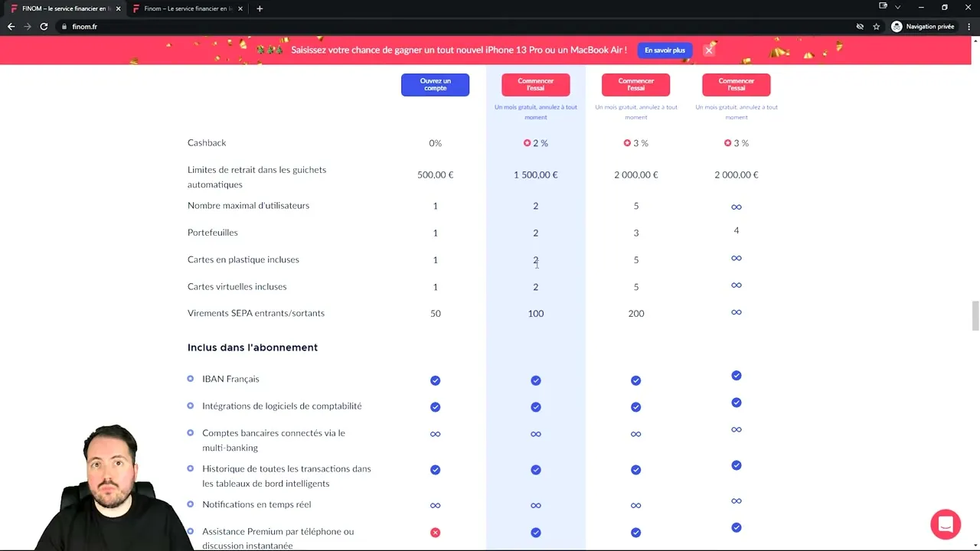Open the Chrome three-dot menu
980x551 pixels.
[x=969, y=26]
